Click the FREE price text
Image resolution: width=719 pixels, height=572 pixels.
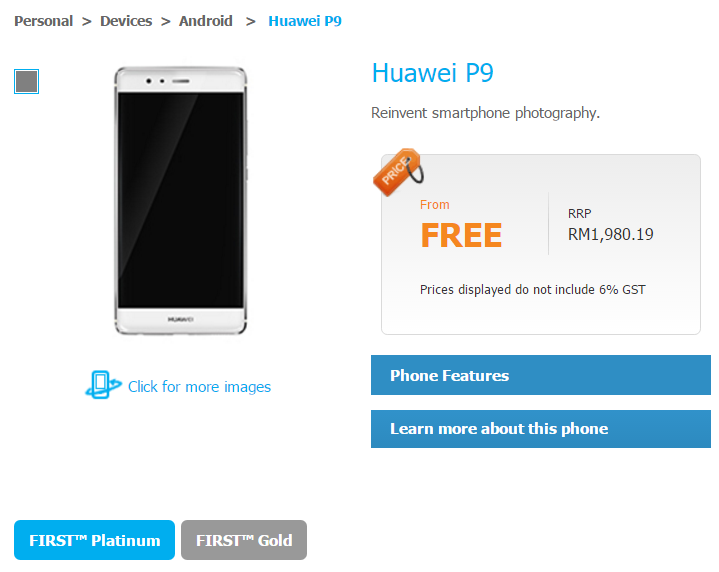pyautogui.click(x=461, y=235)
